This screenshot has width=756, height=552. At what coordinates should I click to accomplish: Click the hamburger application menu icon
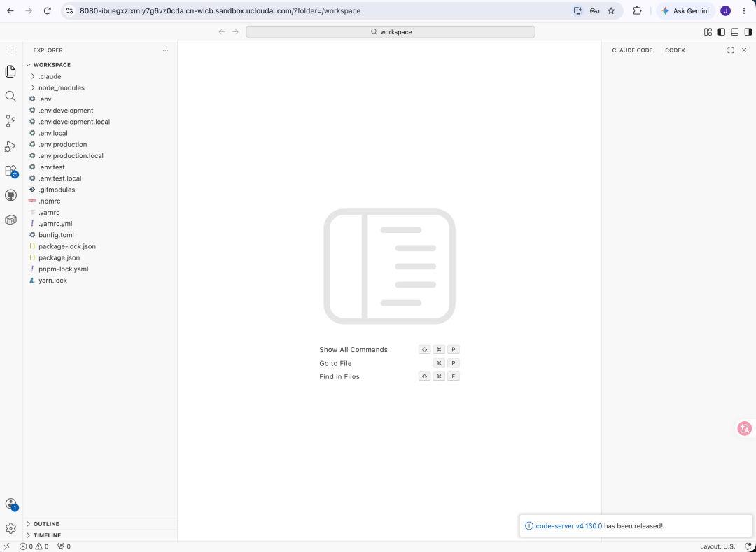[10, 50]
